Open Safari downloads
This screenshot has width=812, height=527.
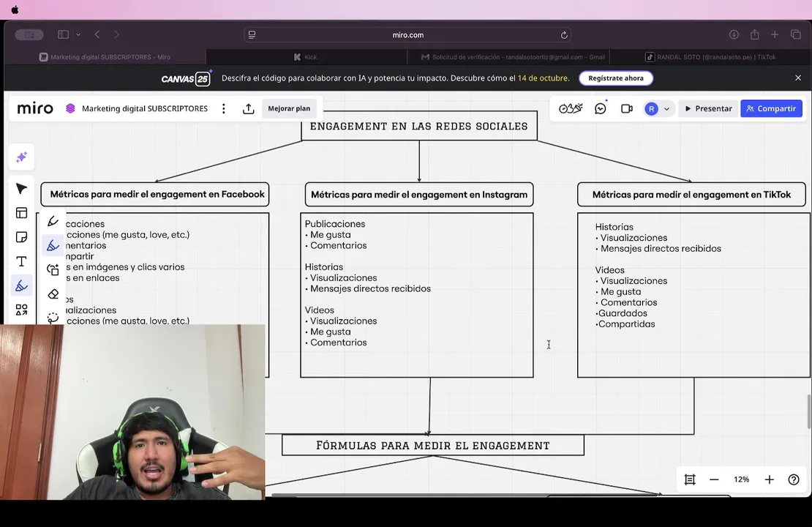click(x=734, y=34)
